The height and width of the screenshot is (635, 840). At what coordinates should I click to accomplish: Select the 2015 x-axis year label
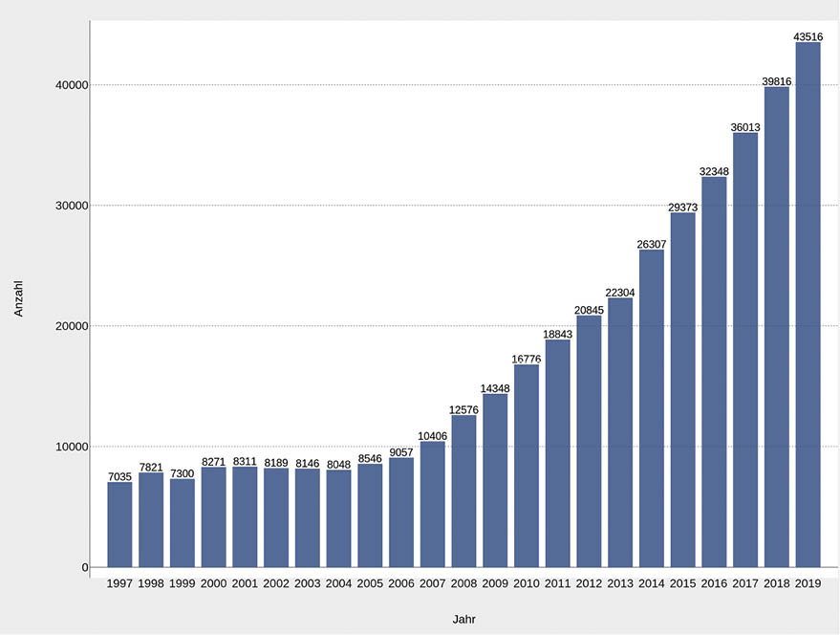tap(683, 583)
